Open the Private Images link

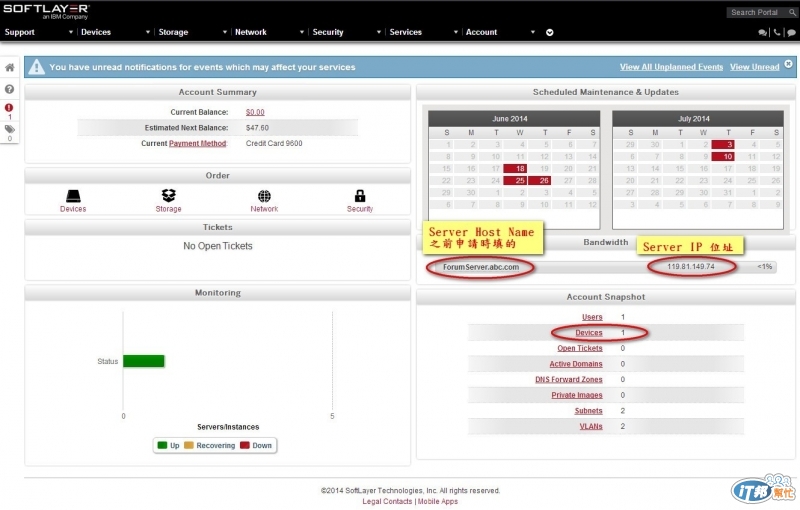pyautogui.click(x=577, y=395)
